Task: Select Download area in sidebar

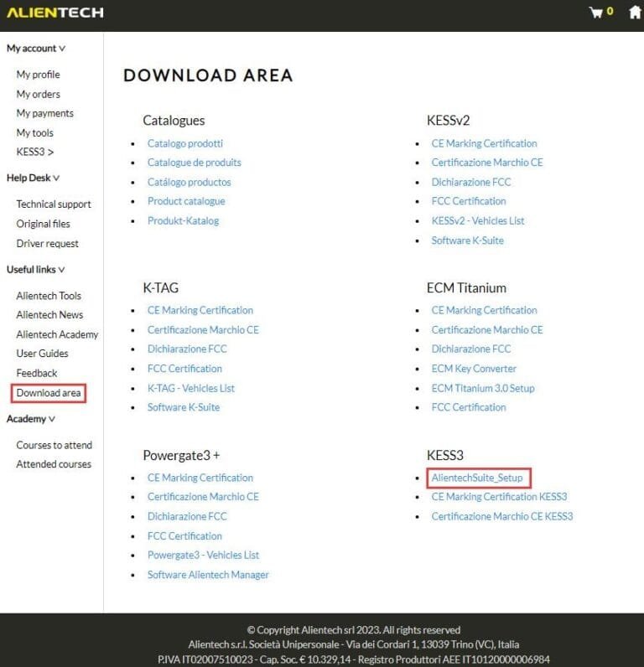Action: (x=49, y=393)
